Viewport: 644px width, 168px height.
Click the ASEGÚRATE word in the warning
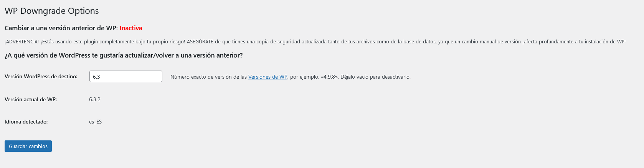[200, 41]
